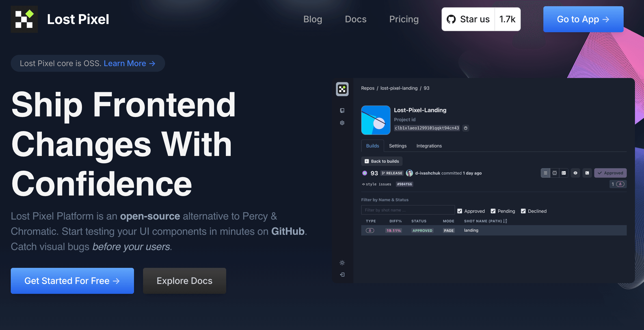This screenshot has width=644, height=330.
Task: Open the settings gear icon in sidebar
Action: pyautogui.click(x=342, y=123)
